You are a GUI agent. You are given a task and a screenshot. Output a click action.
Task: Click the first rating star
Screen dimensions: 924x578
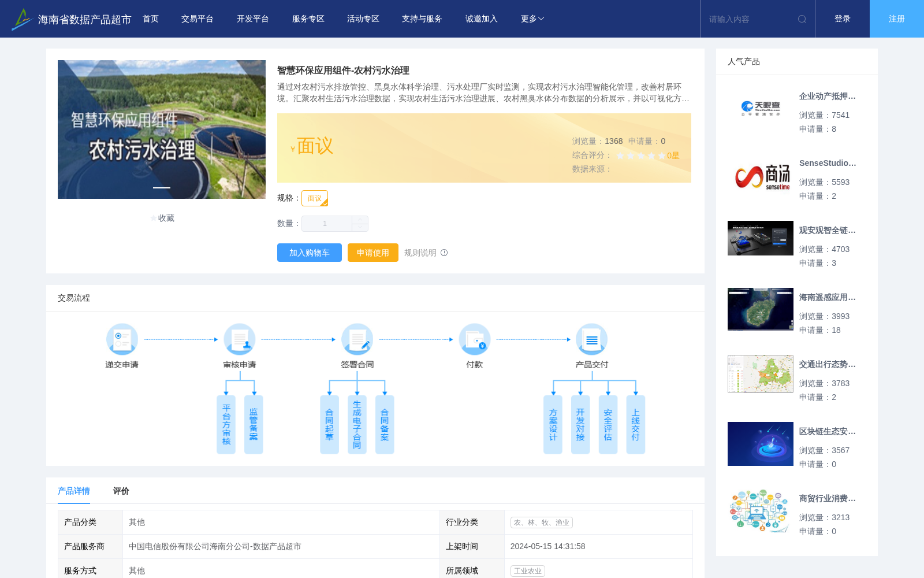coord(620,155)
